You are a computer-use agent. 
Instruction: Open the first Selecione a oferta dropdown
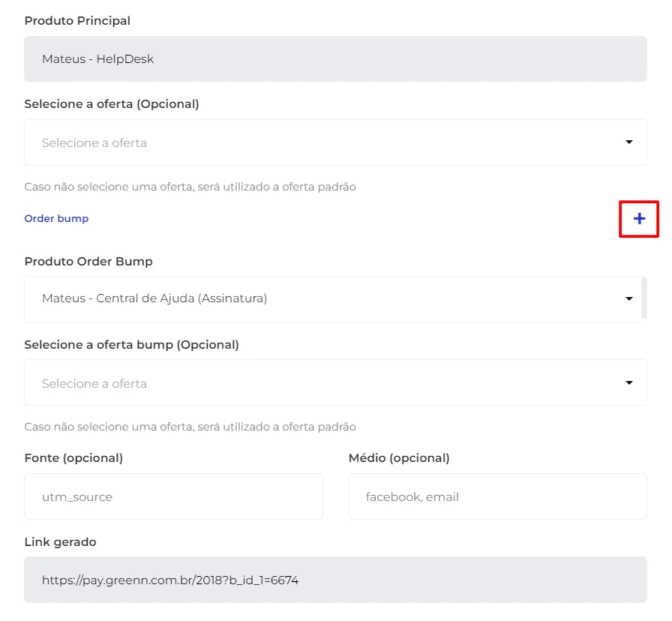(x=335, y=142)
